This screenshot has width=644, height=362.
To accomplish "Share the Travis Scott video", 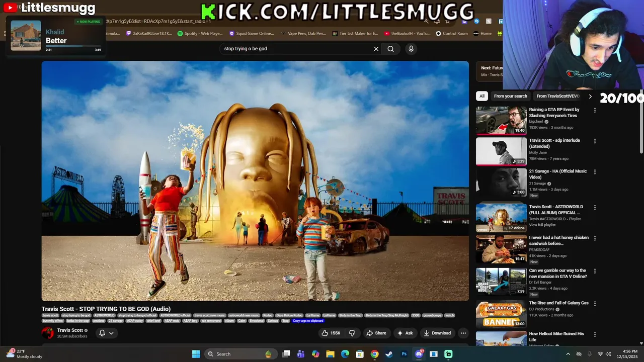I will pos(376,333).
